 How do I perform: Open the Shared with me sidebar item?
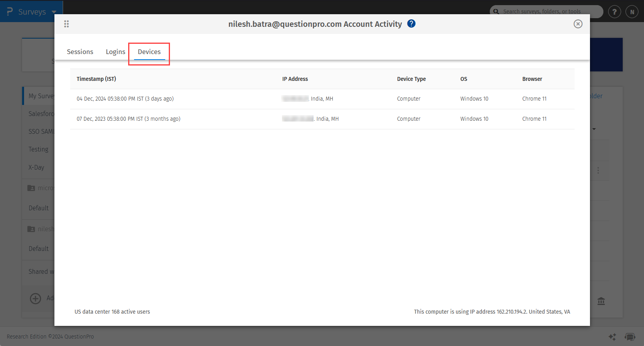41,271
